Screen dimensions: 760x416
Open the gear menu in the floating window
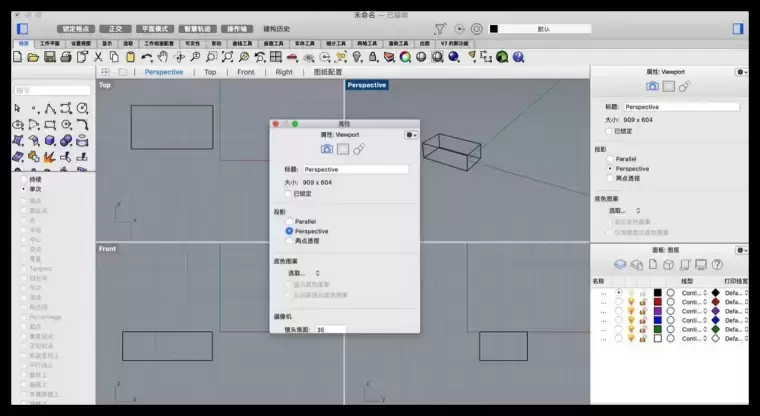point(411,135)
